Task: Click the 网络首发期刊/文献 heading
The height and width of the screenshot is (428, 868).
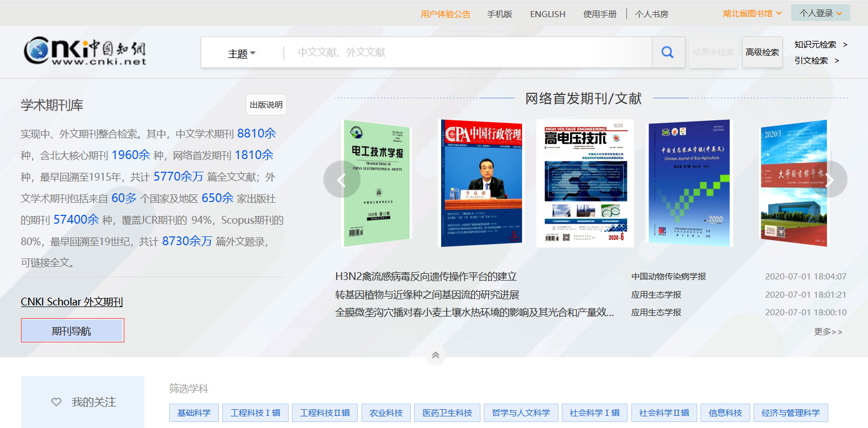Action: [x=583, y=99]
